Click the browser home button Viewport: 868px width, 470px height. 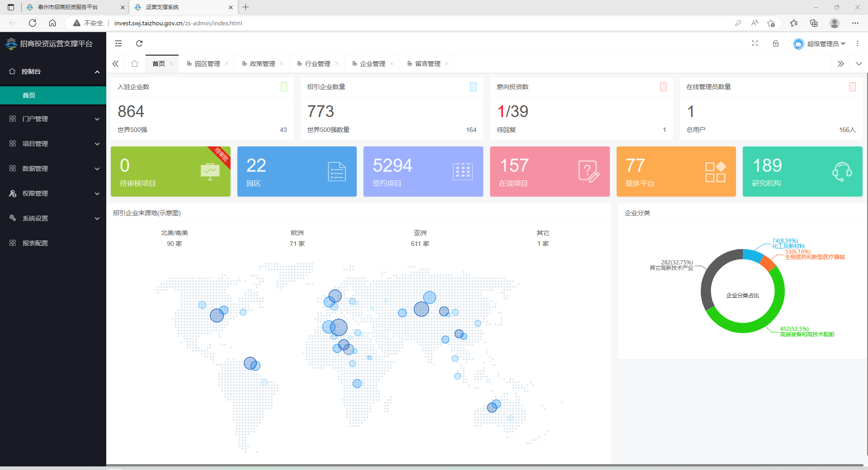click(x=52, y=23)
